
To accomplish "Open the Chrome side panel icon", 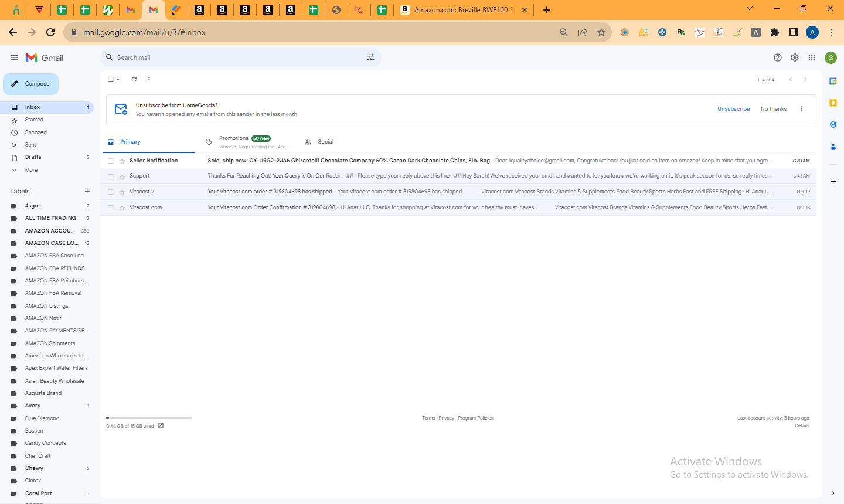I will pyautogui.click(x=794, y=32).
